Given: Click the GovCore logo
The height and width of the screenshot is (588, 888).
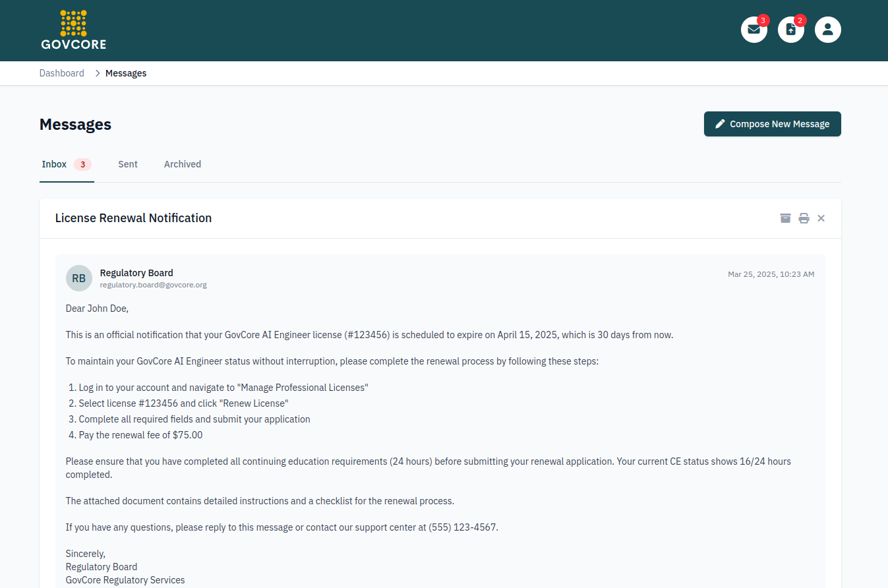Looking at the screenshot, I should (x=73, y=30).
